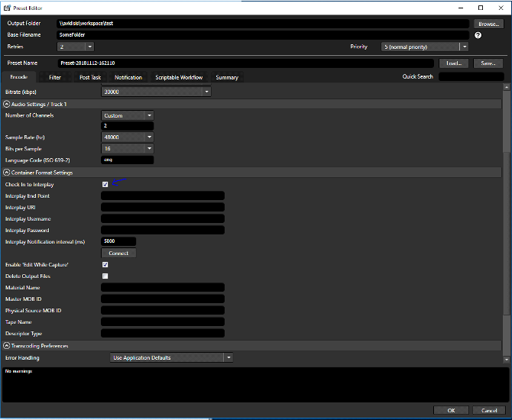Click the Browse... button
512x420 pixels.
(x=488, y=24)
